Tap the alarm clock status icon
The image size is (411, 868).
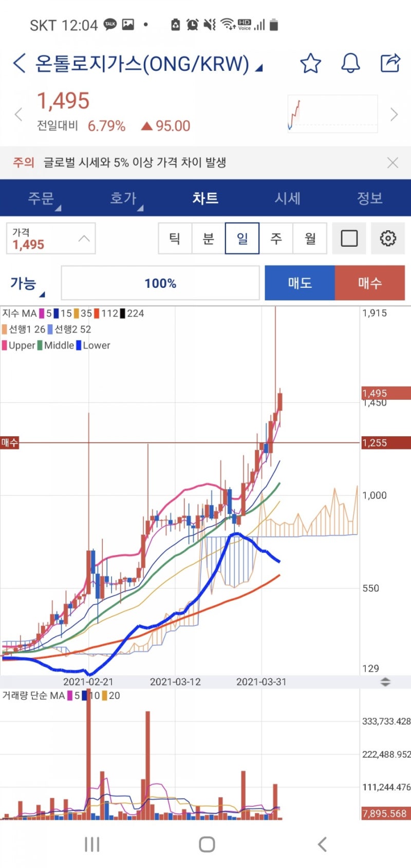coord(192,24)
